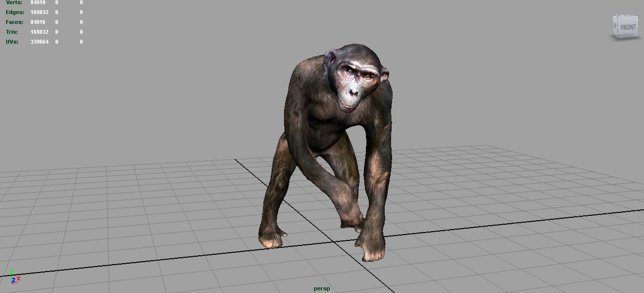644x293 pixels.
Task: Click the 'Verts:' heads-up label
Action: coord(14,2)
